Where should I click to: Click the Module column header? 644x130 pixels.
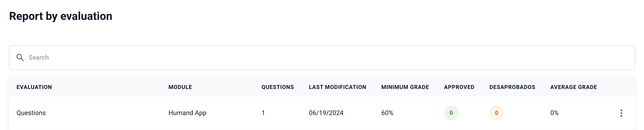(180, 87)
